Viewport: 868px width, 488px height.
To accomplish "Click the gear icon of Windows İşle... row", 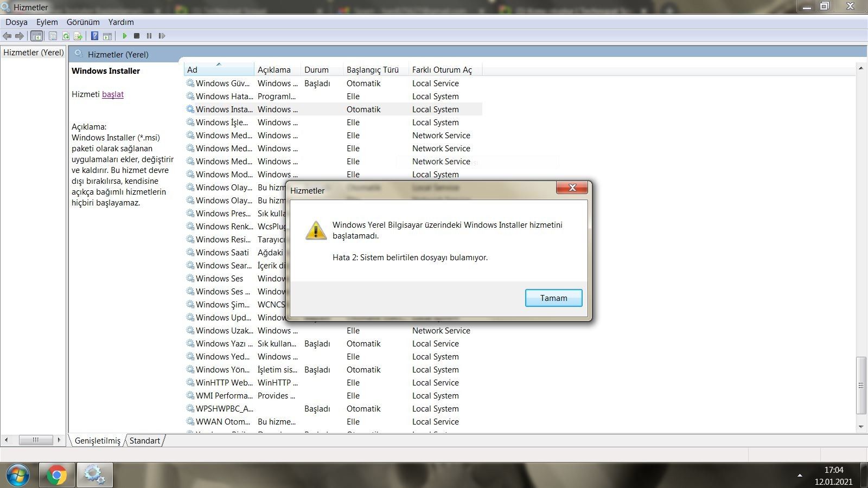I will 190,122.
